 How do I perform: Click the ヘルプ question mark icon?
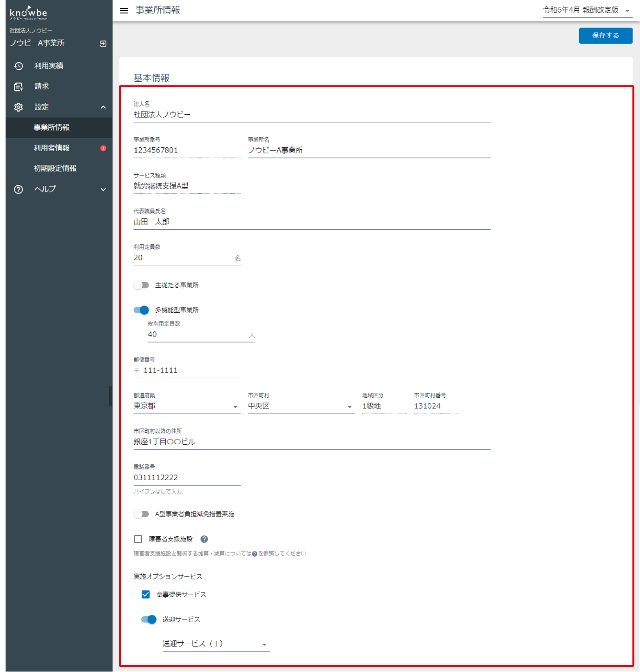(19, 189)
